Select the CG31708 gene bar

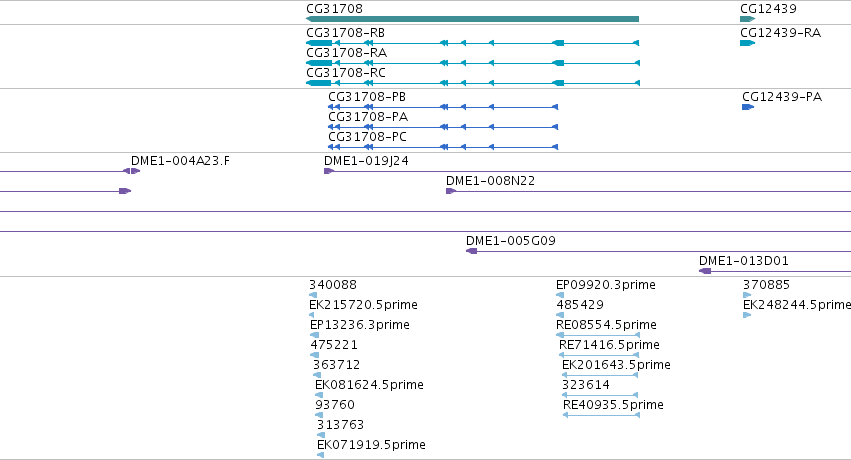pyautogui.click(x=472, y=19)
